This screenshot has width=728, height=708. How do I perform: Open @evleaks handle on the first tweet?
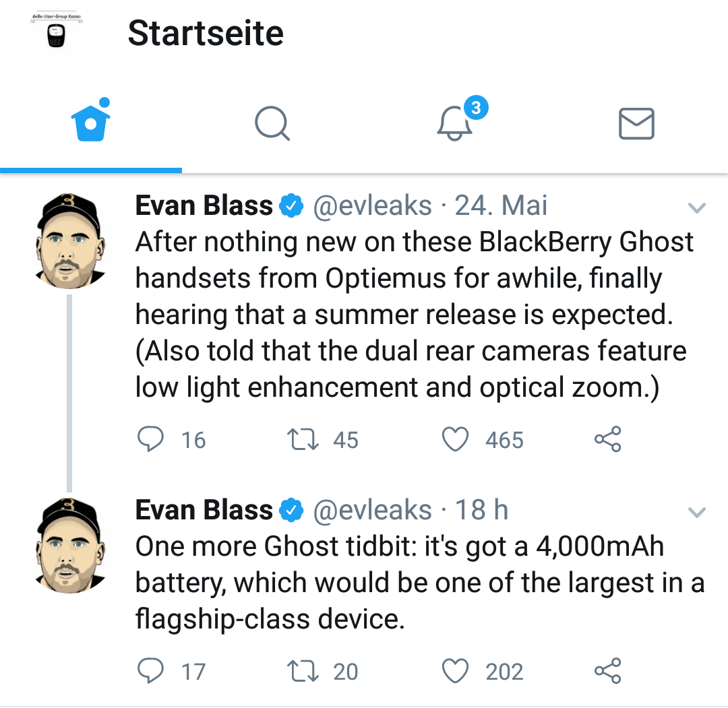coord(372,206)
